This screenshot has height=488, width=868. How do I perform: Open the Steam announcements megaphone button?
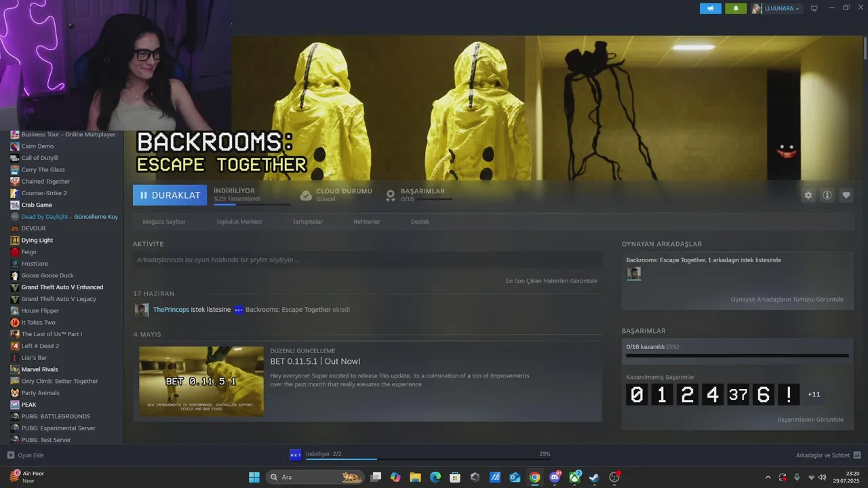point(711,9)
